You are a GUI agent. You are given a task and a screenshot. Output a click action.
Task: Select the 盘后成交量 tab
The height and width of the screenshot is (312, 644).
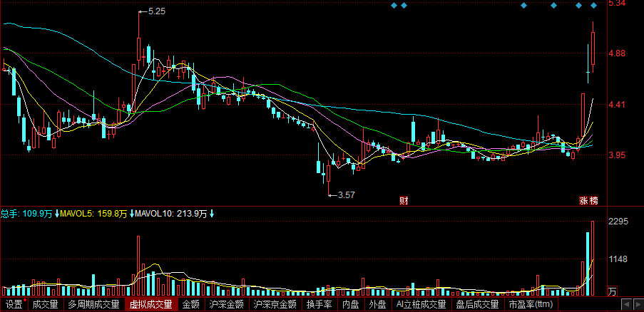coord(478,305)
